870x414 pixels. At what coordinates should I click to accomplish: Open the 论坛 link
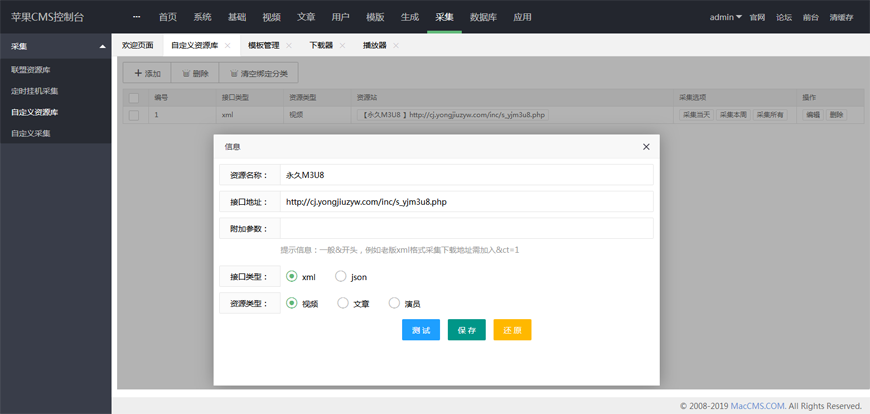784,17
